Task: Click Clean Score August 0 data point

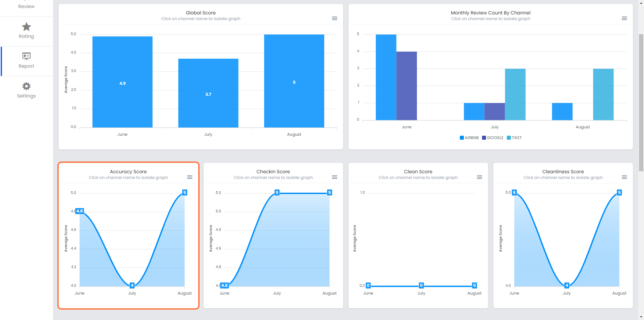Action: click(474, 285)
